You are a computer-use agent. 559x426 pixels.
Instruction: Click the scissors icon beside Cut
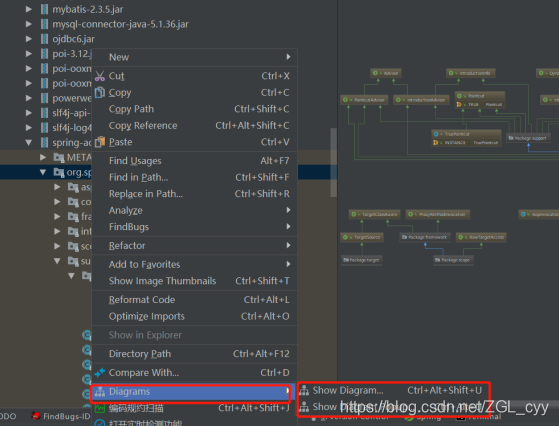(100, 76)
